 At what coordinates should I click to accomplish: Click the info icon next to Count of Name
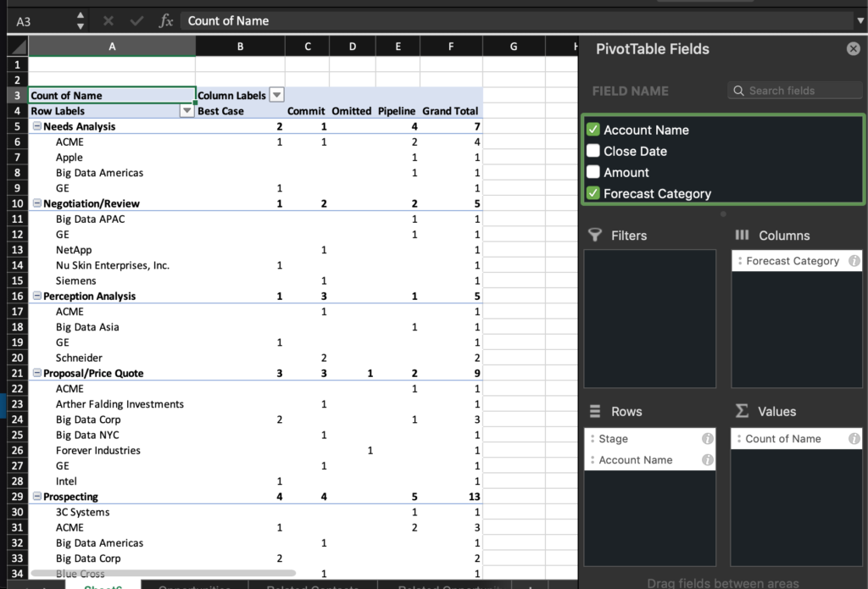854,438
